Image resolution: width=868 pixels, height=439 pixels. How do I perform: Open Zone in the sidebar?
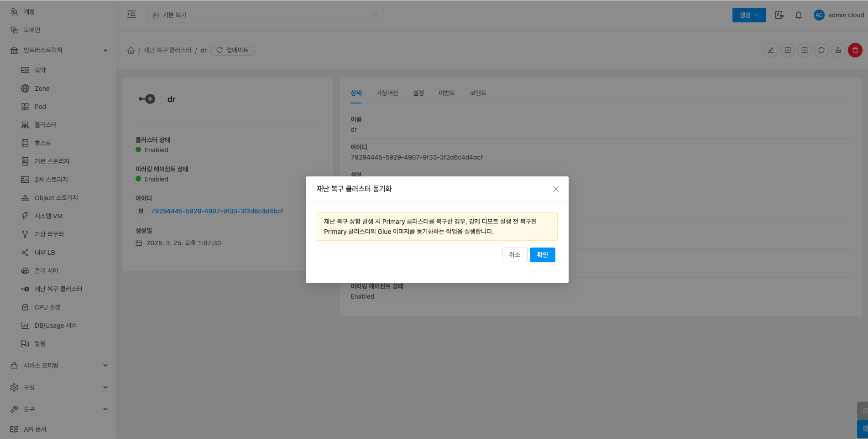point(42,88)
